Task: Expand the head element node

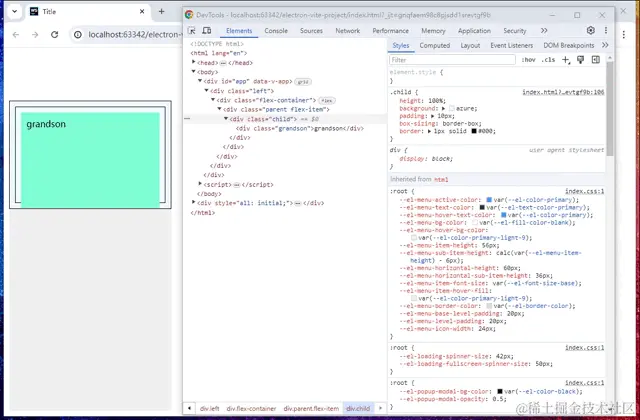Action: [193, 62]
